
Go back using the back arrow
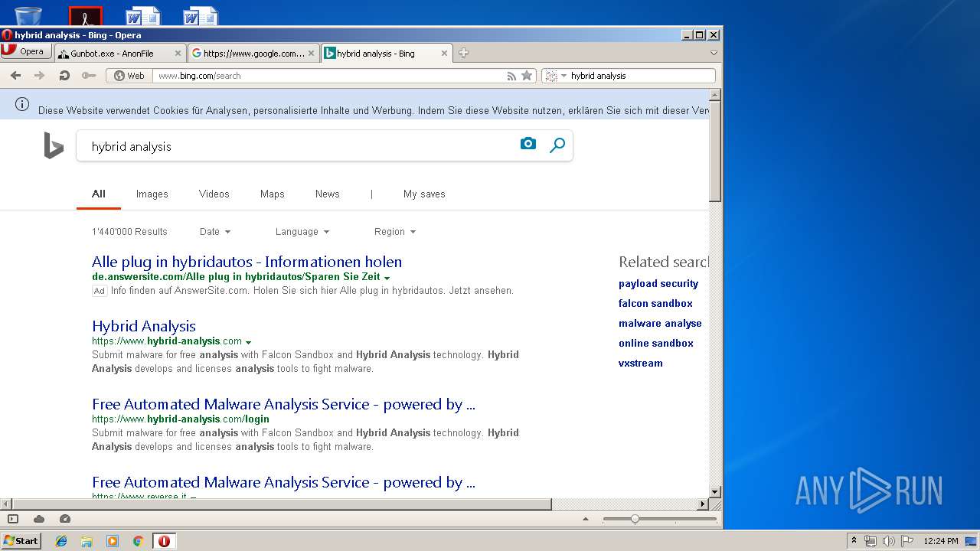click(x=16, y=76)
